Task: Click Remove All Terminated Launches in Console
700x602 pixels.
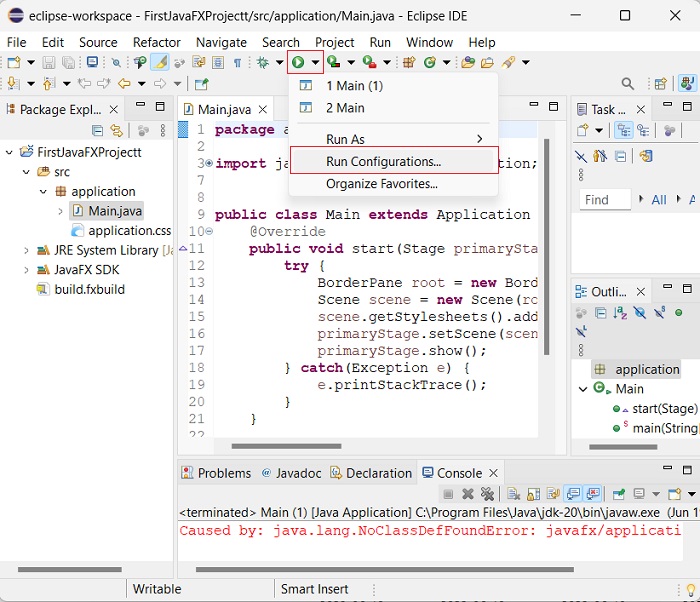Action: click(487, 494)
